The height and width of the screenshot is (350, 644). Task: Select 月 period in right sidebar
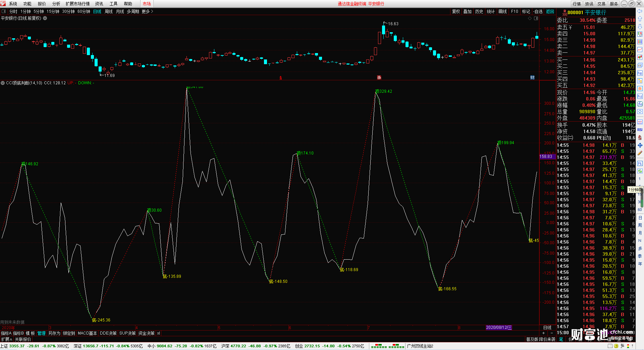pos(640,233)
